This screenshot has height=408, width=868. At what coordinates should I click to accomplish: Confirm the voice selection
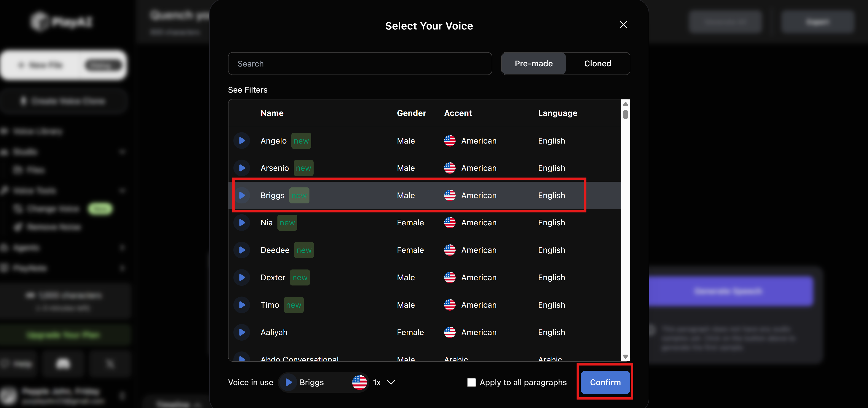coord(605,382)
